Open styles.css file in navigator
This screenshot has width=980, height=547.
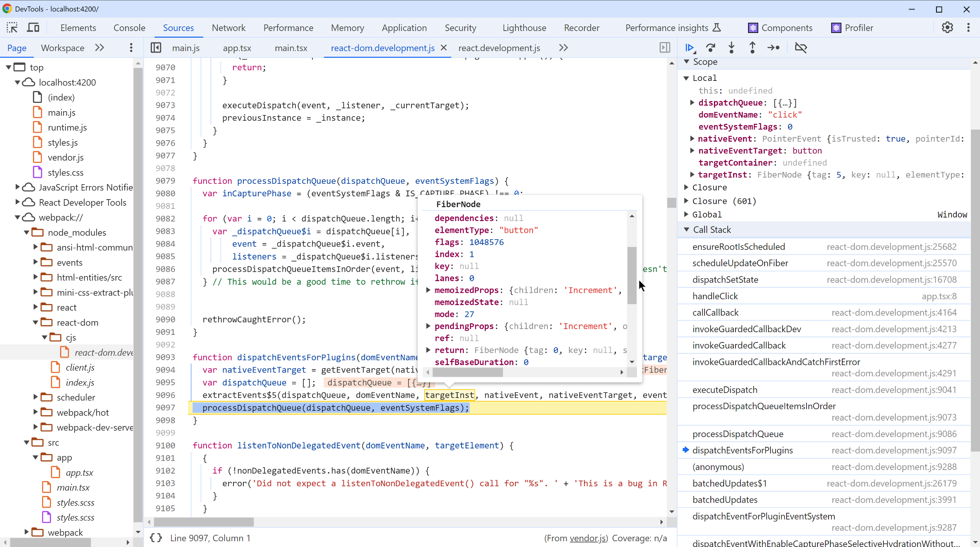pyautogui.click(x=66, y=172)
